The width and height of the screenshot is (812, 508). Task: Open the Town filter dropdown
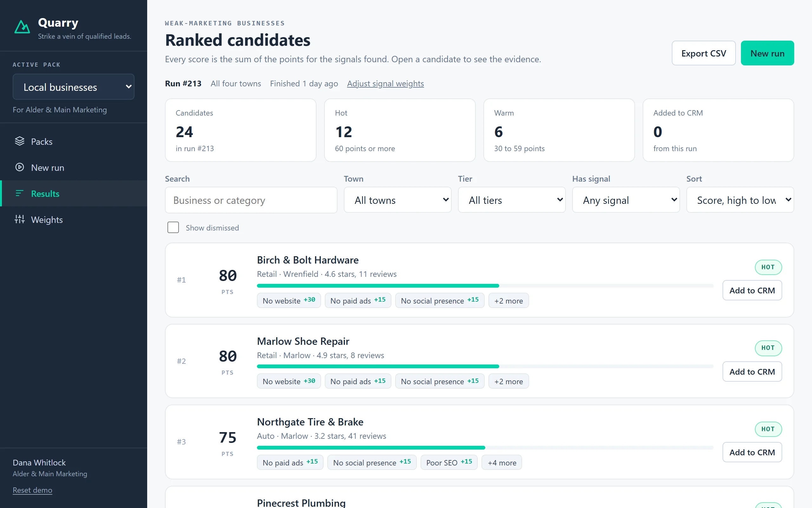click(398, 200)
